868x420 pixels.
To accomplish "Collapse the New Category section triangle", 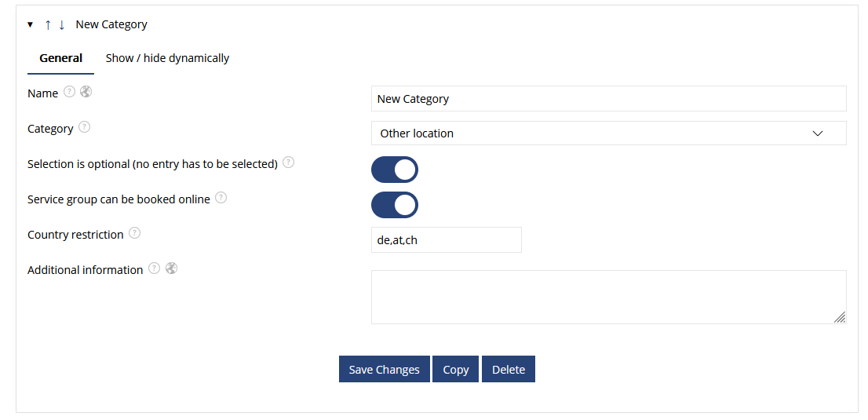I will coord(31,24).
